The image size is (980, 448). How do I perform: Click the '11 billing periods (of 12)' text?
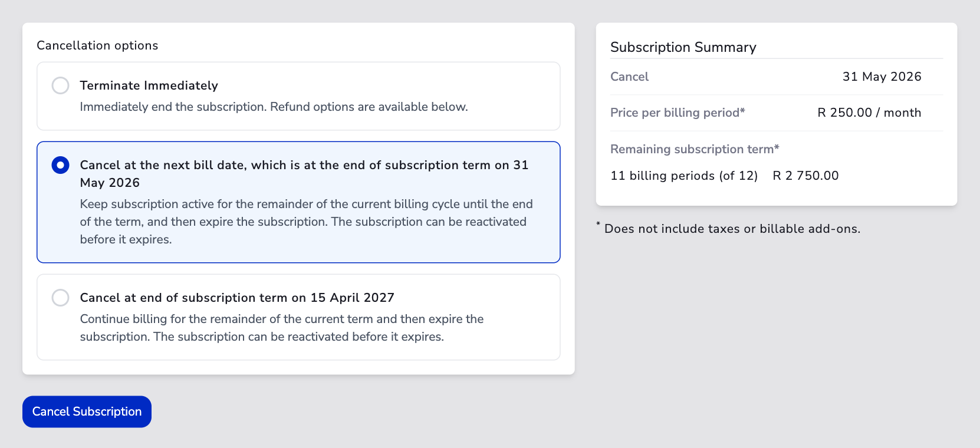pyautogui.click(x=684, y=176)
